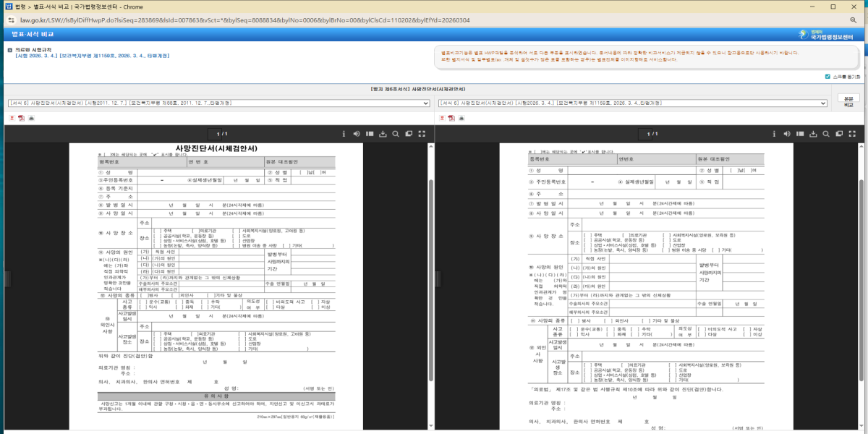
Task: Open search in the left viewer
Action: coord(396,134)
